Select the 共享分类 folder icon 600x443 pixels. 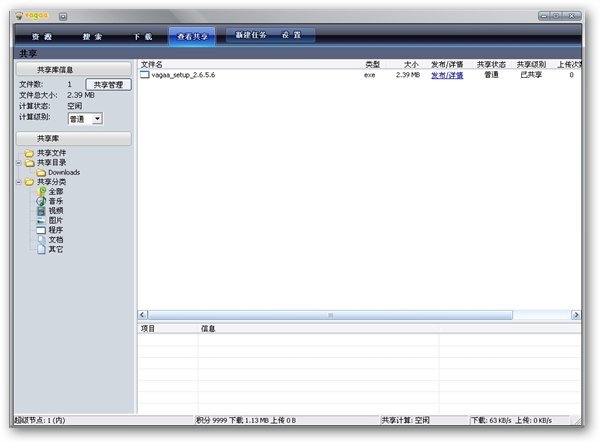pyautogui.click(x=29, y=182)
